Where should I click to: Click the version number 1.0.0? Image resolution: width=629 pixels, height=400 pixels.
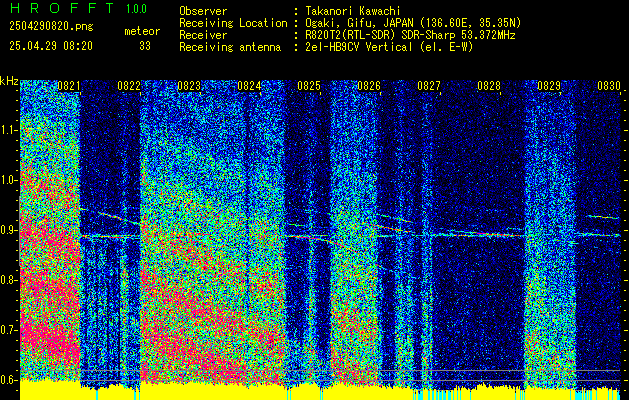136,9
